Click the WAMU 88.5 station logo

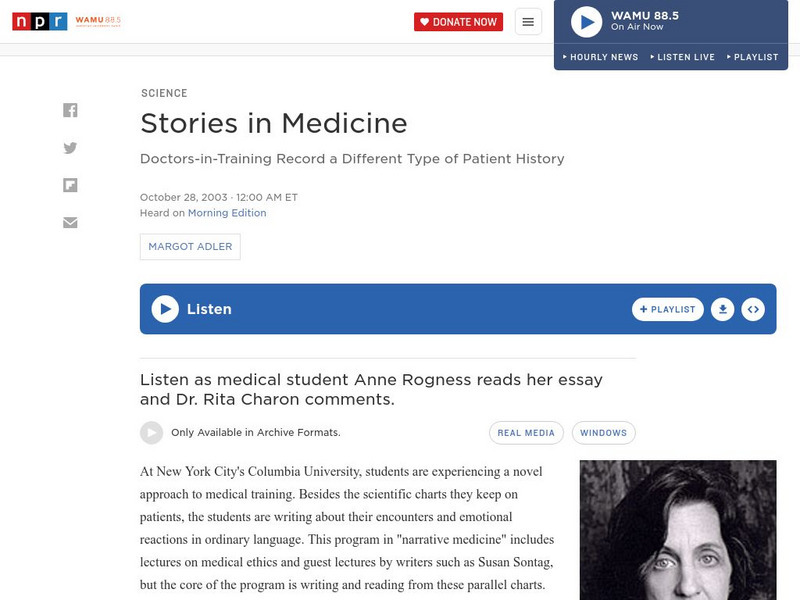click(x=98, y=20)
